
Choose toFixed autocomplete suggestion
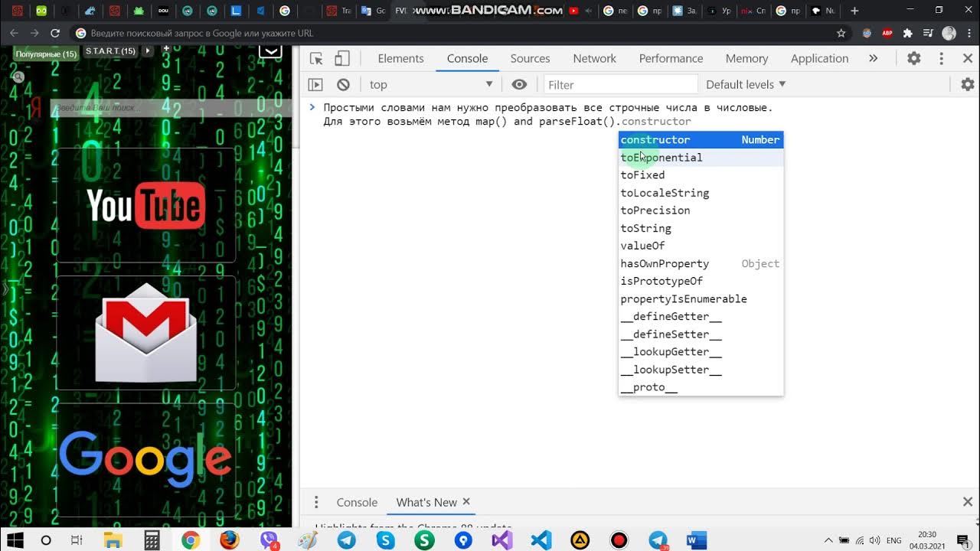pos(701,175)
